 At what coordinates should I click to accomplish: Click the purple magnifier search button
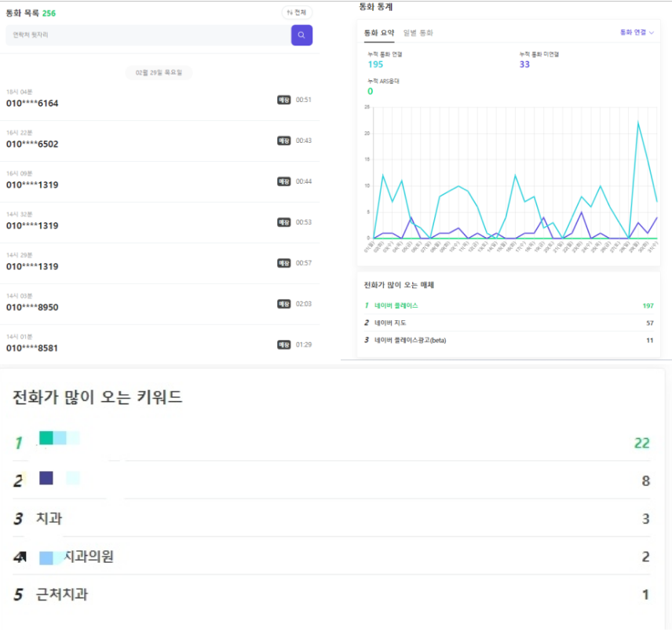click(301, 35)
